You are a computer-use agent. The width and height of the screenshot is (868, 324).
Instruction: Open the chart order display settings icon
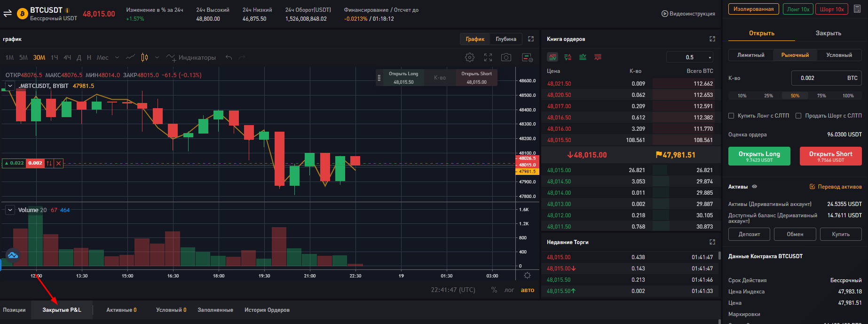point(528,57)
